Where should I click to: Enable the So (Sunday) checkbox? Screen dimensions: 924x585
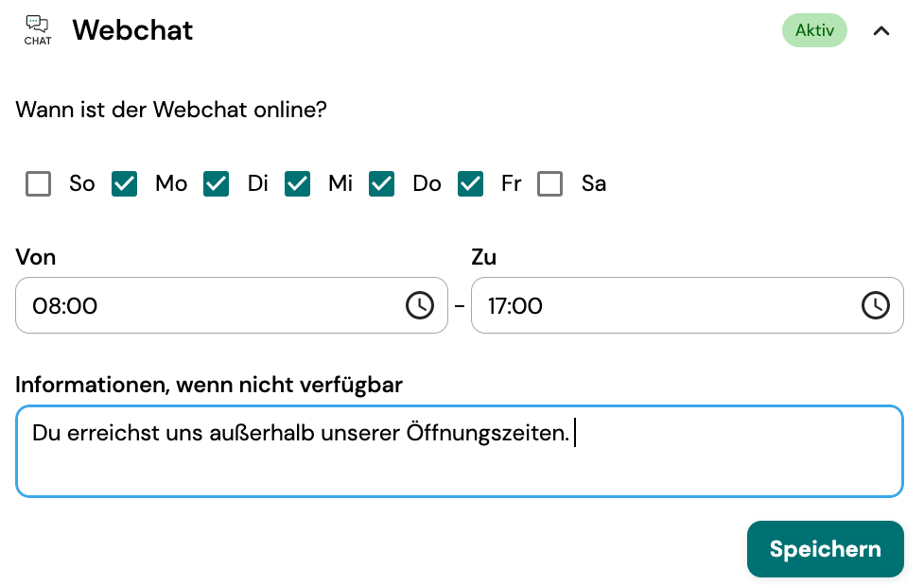click(x=39, y=183)
